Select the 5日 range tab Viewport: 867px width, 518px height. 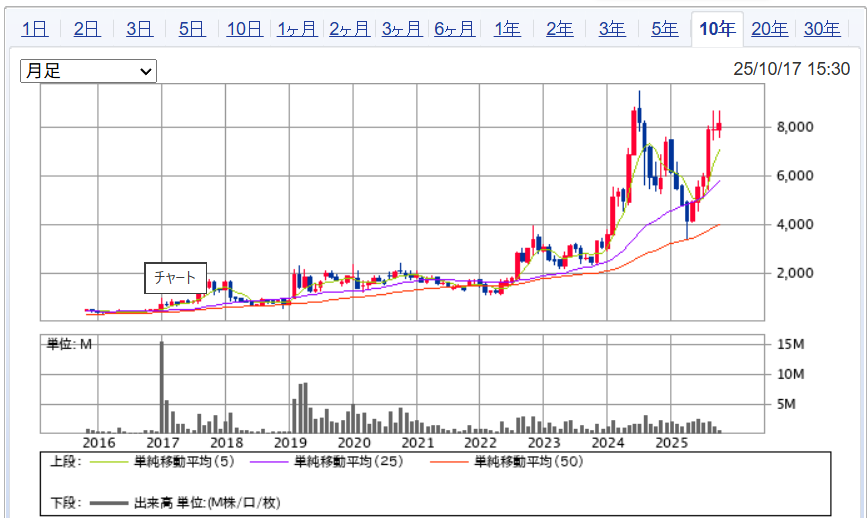click(191, 29)
